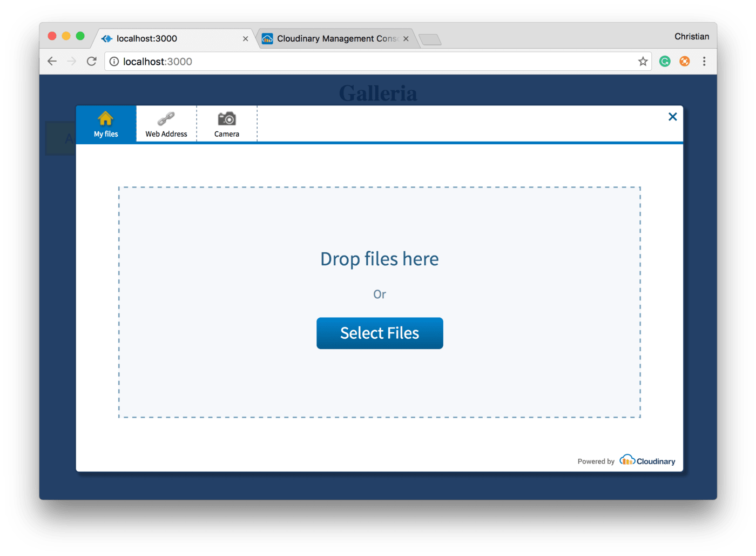Open the My files home tab
Viewport: 756px width, 556px height.
tap(106, 124)
